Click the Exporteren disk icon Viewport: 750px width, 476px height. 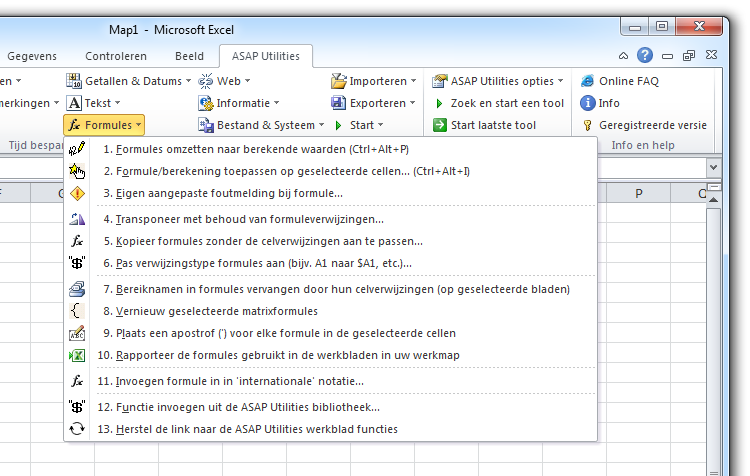(339, 103)
